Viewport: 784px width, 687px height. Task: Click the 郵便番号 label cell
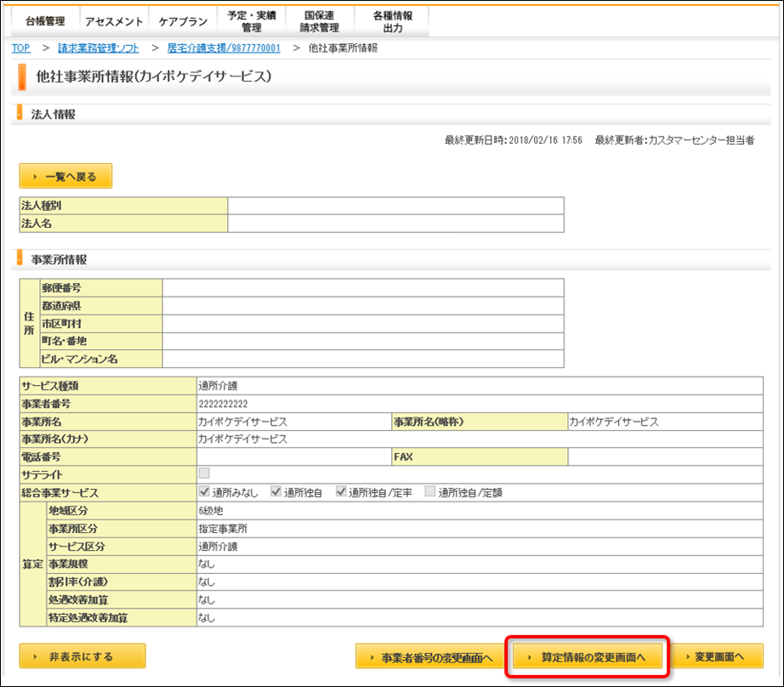pos(101,288)
